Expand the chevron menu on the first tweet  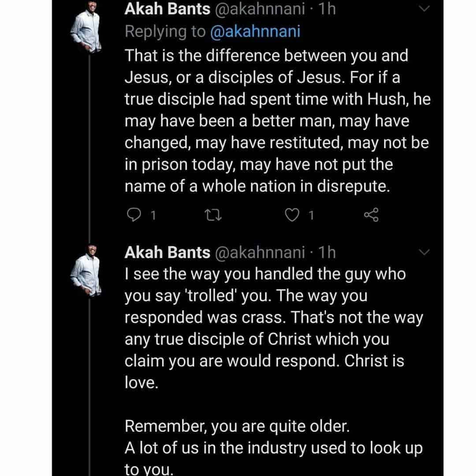pyautogui.click(x=424, y=10)
